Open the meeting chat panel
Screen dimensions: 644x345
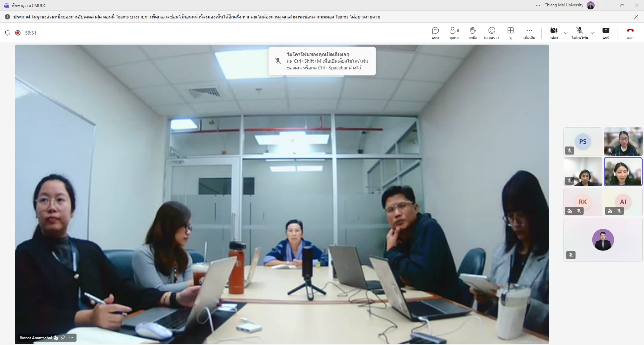[435, 33]
